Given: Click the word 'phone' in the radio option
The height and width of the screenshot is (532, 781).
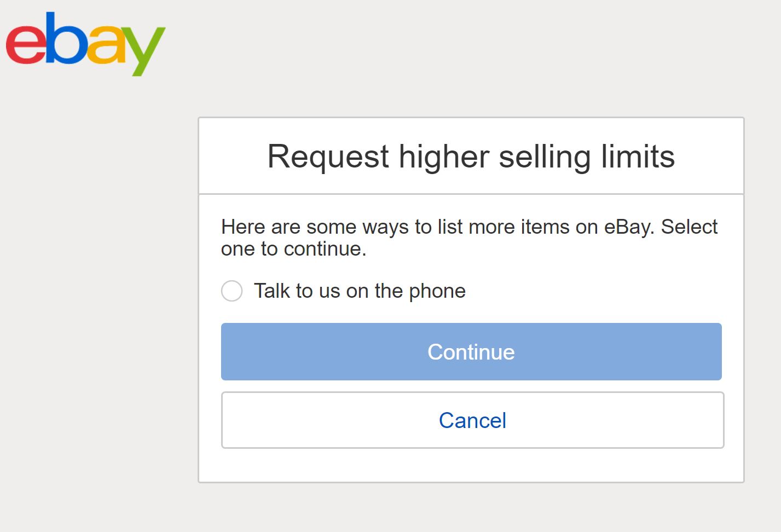Looking at the screenshot, I should 437,291.
